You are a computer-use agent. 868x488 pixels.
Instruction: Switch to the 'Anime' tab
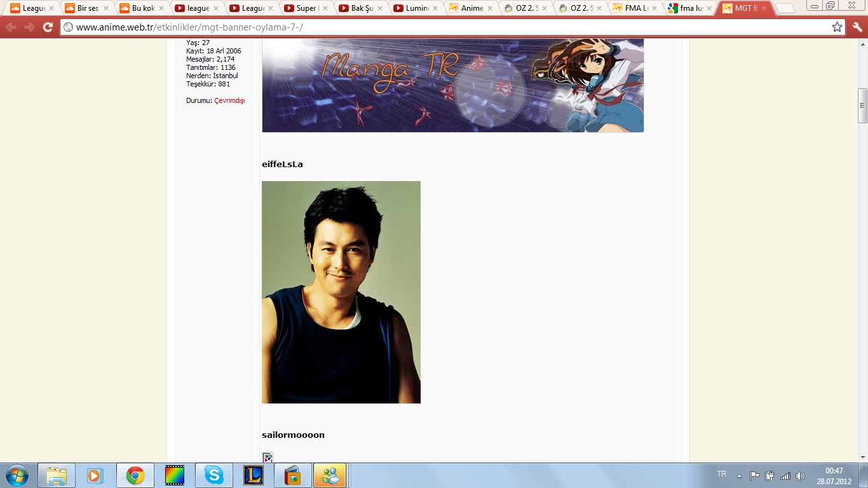click(471, 8)
